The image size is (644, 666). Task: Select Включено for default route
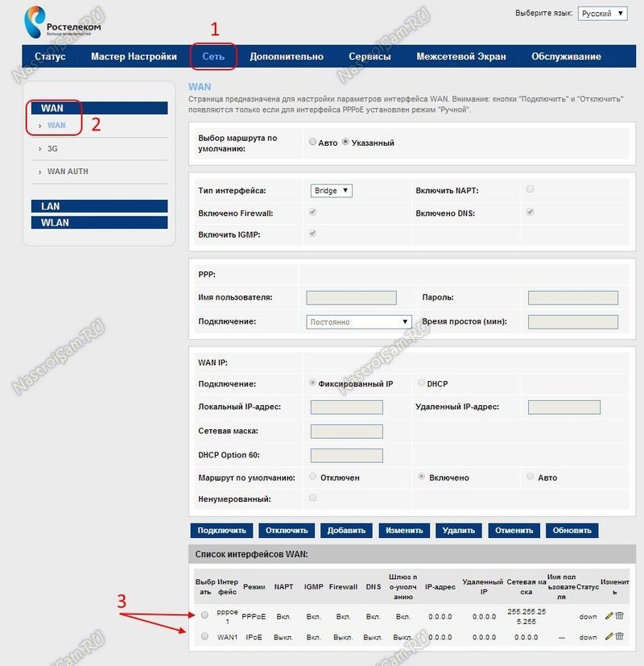click(x=421, y=477)
